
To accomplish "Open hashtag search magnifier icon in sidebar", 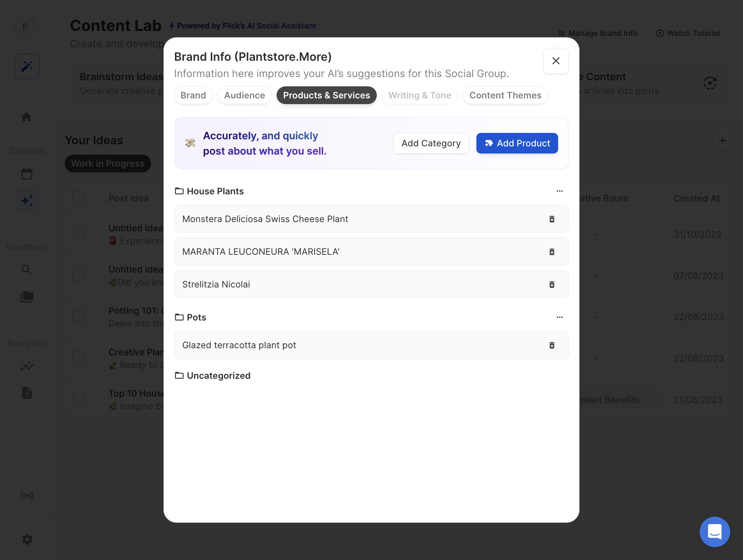I will click(27, 270).
